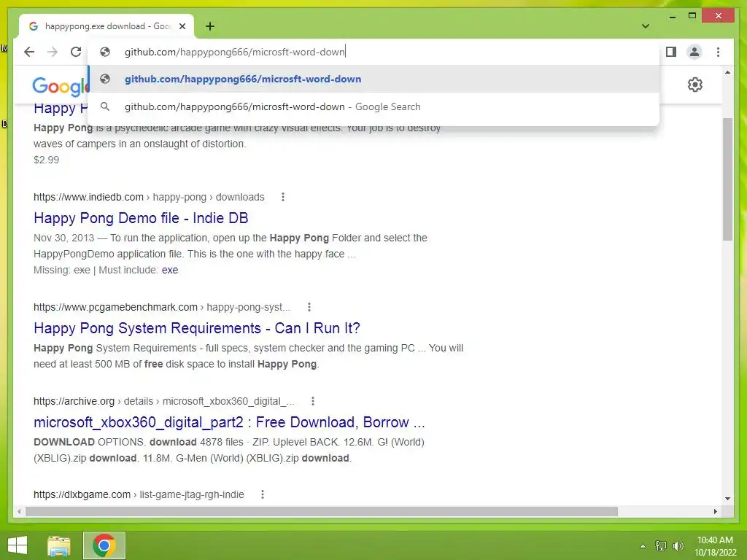Viewport: 747px width, 560px height.
Task: Click the browser Forward arrow
Action: (x=53, y=52)
